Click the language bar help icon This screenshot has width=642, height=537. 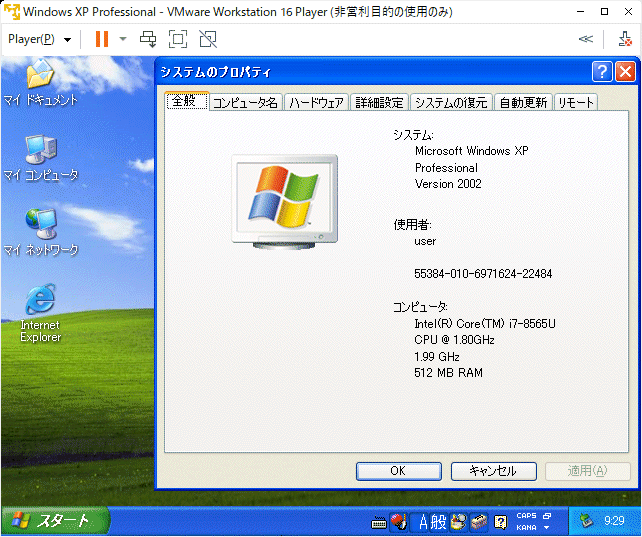click(x=500, y=522)
